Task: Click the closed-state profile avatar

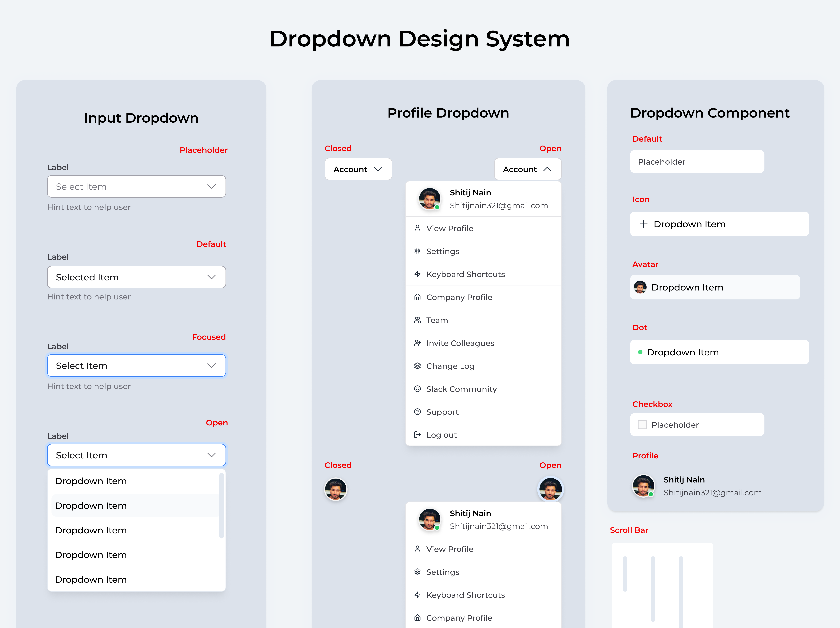Action: (336, 489)
